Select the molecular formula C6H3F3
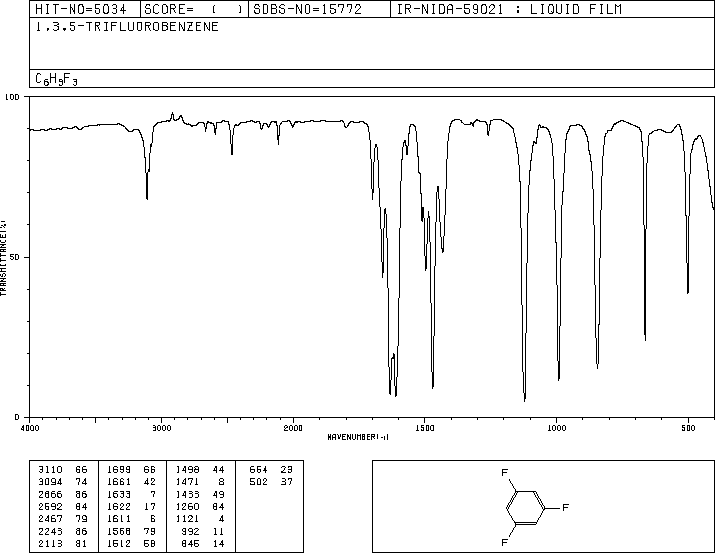715x553 pixels. click(x=57, y=79)
